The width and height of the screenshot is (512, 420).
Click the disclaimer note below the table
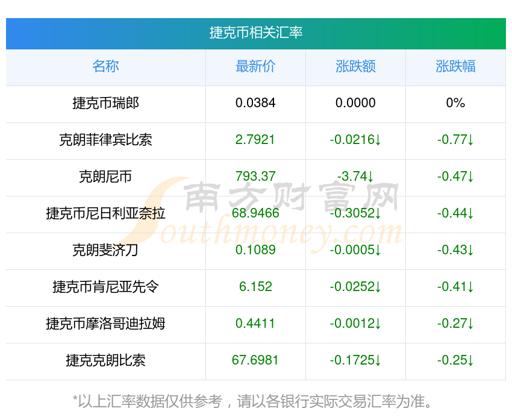pyautogui.click(x=252, y=401)
